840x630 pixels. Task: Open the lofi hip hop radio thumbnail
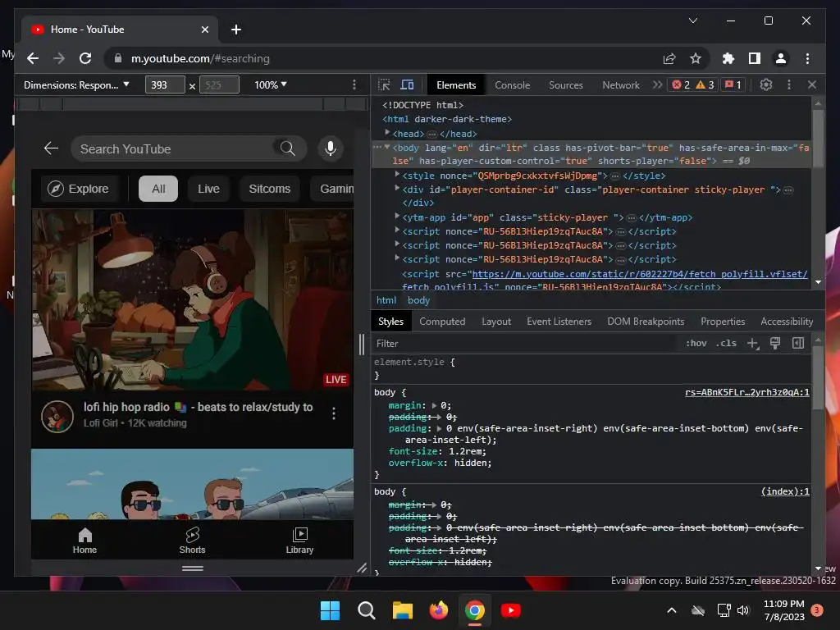[x=192, y=300]
